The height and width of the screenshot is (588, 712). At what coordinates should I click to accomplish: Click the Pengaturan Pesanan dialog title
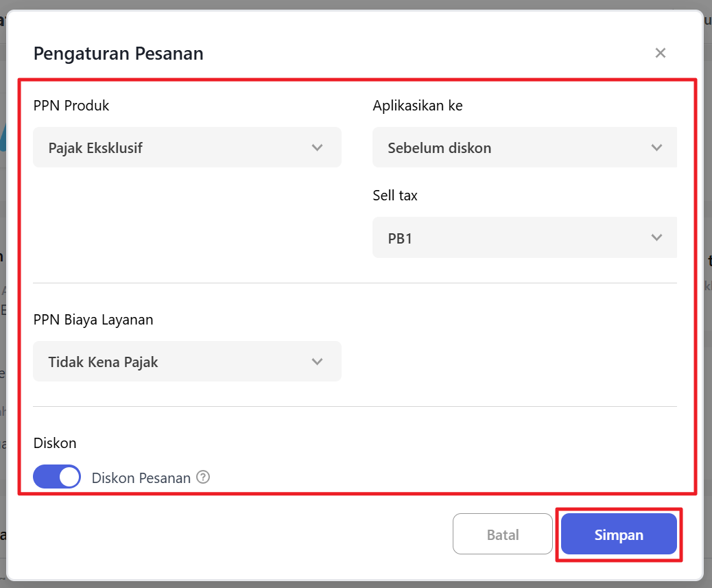click(x=119, y=54)
